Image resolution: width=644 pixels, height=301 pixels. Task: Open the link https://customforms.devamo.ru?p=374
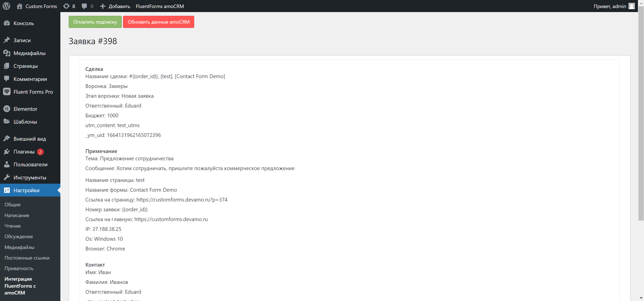(182, 199)
